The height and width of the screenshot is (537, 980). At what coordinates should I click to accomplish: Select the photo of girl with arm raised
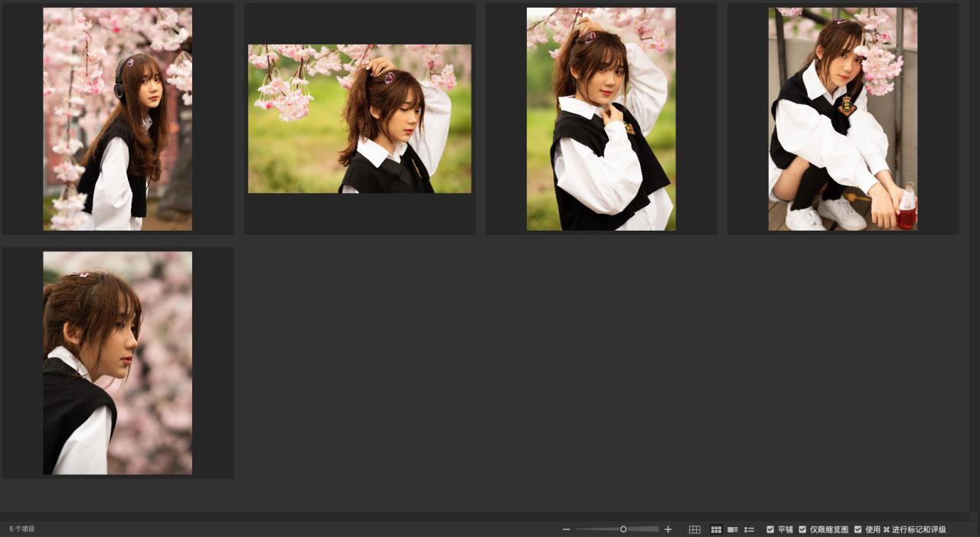pos(601,119)
